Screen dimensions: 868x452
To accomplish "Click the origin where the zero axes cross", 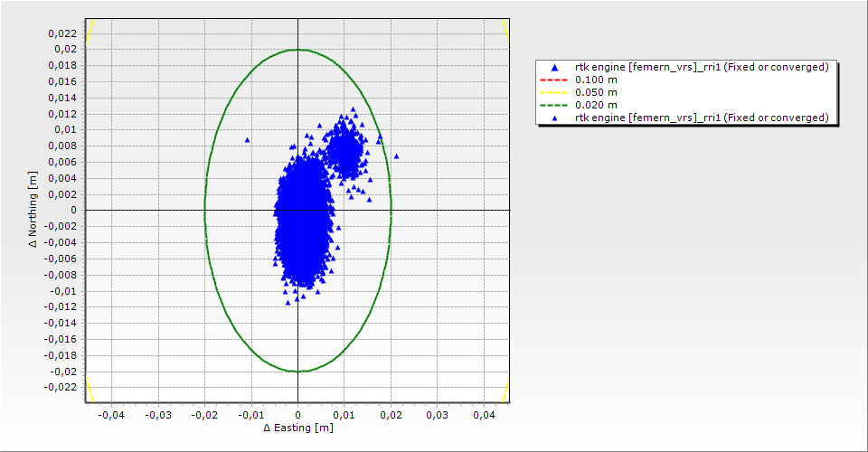I will pyautogui.click(x=297, y=210).
